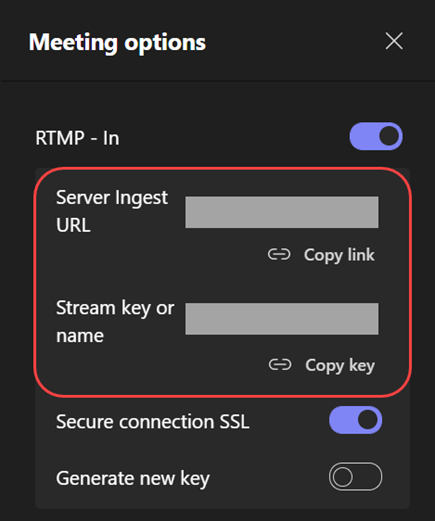The height and width of the screenshot is (521, 435).
Task: Enable the Generate new key switch
Action: pos(355,477)
